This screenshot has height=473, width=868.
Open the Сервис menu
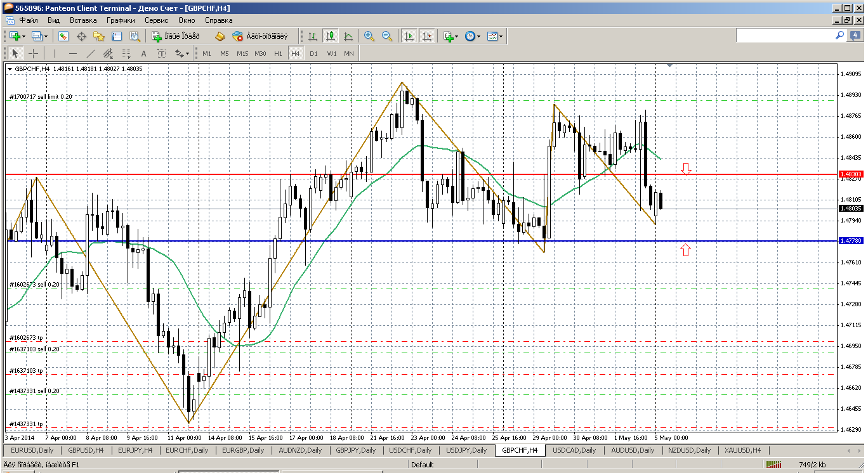click(156, 20)
